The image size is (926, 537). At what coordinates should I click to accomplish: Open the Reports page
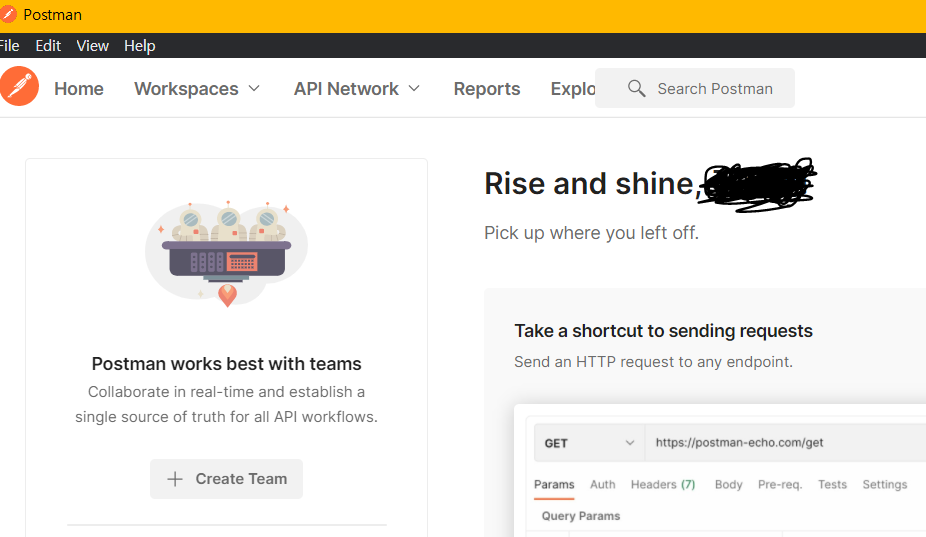tap(487, 89)
